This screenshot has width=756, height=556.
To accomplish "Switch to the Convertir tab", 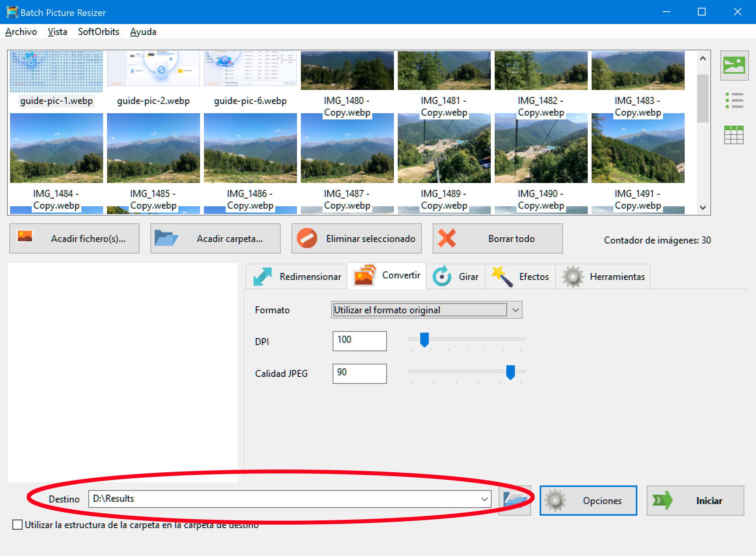I will click(x=387, y=275).
